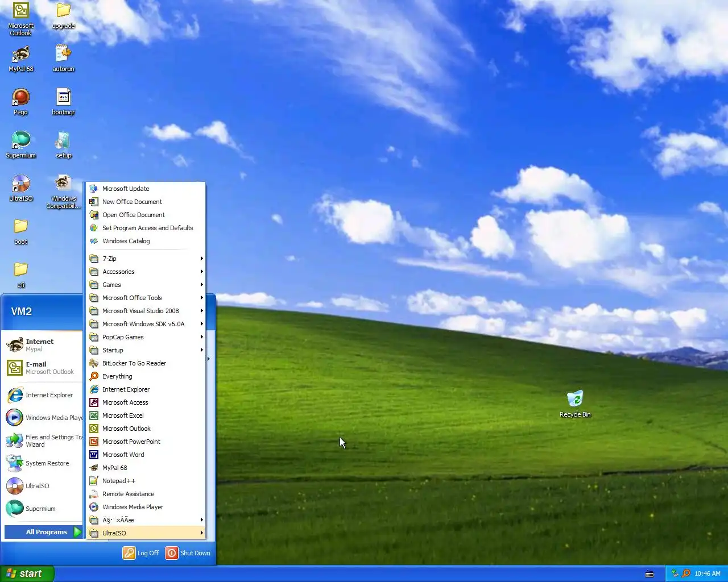
Task: Launch Internet Explorer from Start menu left pane
Action: (43, 395)
